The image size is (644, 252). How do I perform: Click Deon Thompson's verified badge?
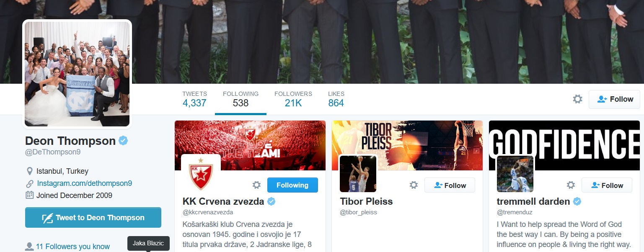123,141
